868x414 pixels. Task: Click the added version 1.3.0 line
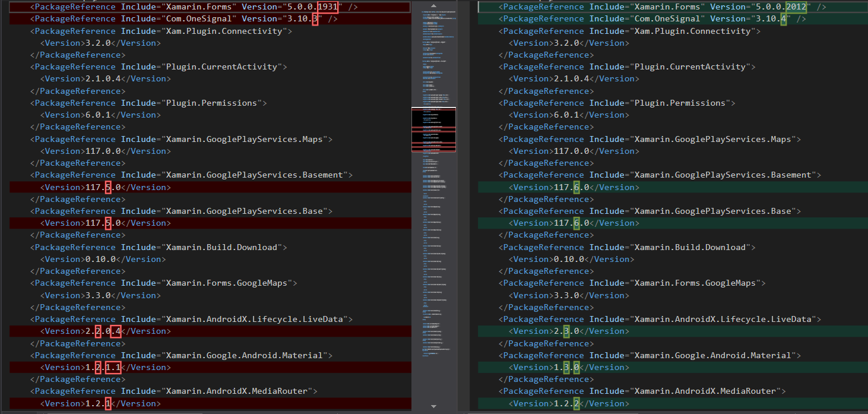[673, 367]
